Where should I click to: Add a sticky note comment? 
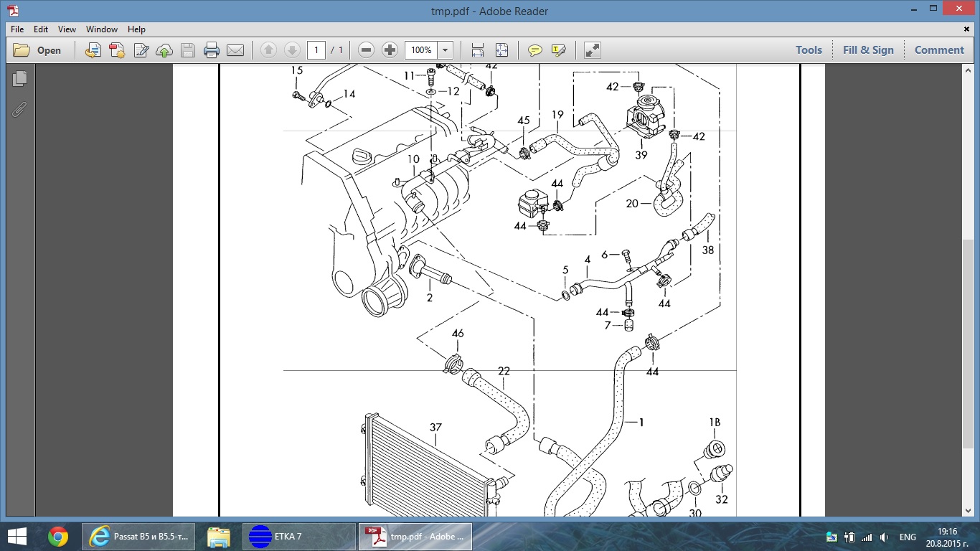pos(534,50)
